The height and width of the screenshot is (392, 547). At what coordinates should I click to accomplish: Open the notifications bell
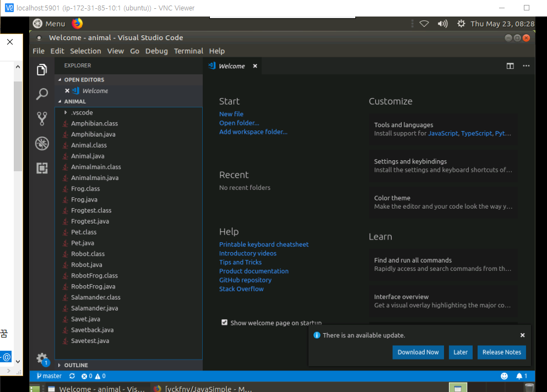click(x=522, y=376)
